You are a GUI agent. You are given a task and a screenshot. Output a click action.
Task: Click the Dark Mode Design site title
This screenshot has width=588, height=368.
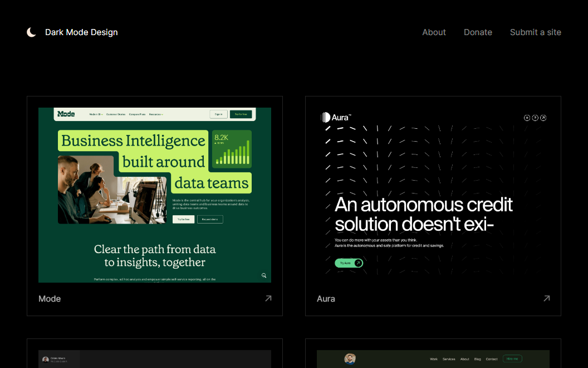81,32
